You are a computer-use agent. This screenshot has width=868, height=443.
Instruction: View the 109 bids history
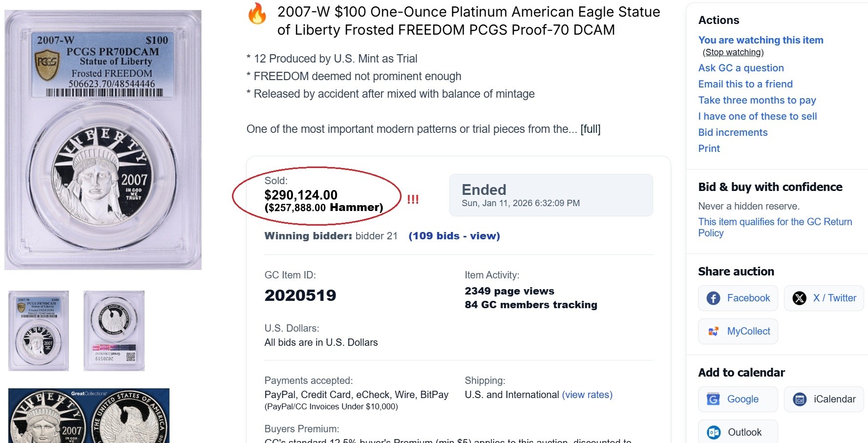[x=454, y=236]
